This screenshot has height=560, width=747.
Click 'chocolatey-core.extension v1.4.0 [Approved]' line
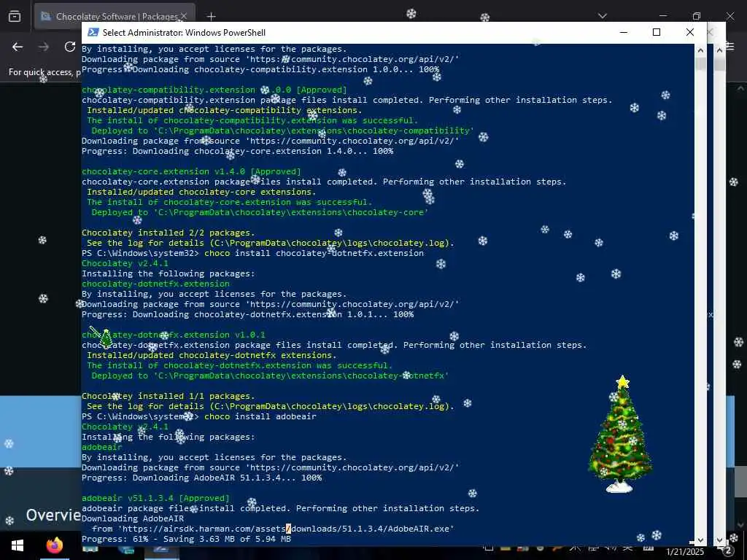(x=192, y=171)
